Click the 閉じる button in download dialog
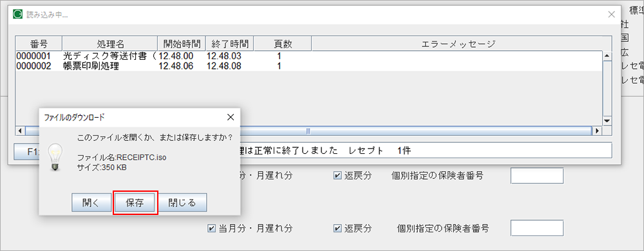The image size is (644, 251). point(182,203)
